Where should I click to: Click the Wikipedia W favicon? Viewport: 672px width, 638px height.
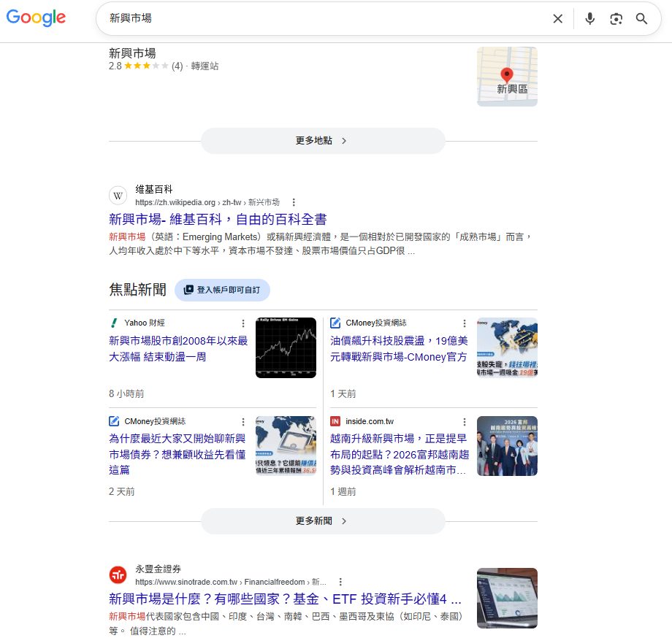tap(118, 196)
